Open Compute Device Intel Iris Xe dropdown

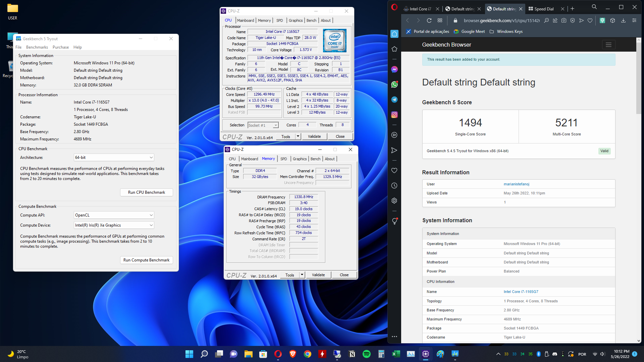click(114, 225)
